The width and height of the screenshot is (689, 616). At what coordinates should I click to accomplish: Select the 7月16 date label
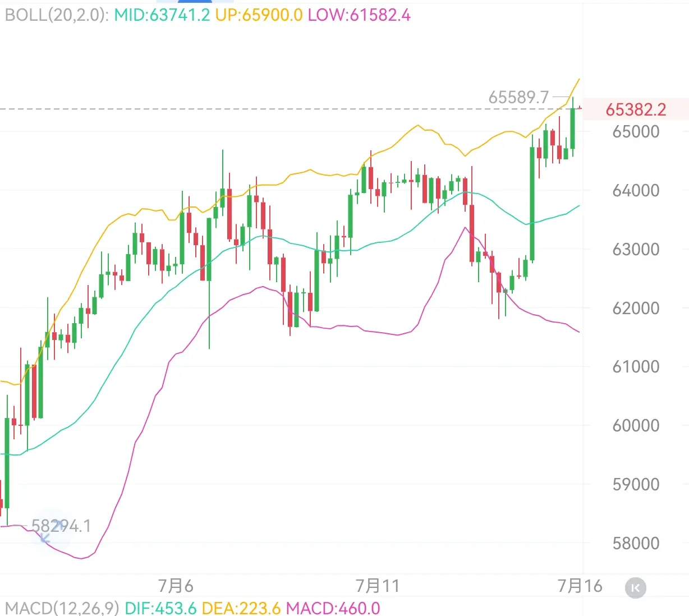tap(580, 586)
